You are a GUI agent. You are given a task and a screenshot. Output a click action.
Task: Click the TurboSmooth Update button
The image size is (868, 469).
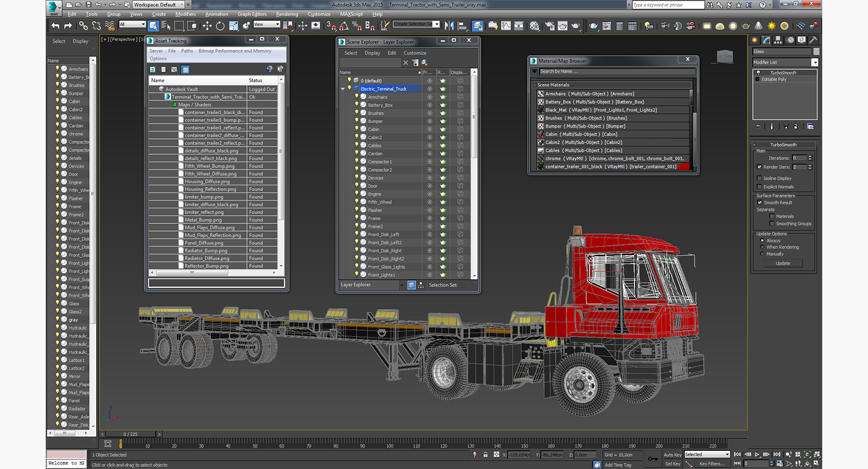[783, 263]
